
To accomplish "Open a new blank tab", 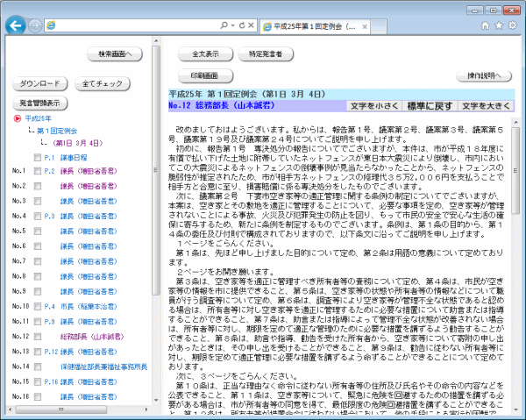I will point(379,26).
